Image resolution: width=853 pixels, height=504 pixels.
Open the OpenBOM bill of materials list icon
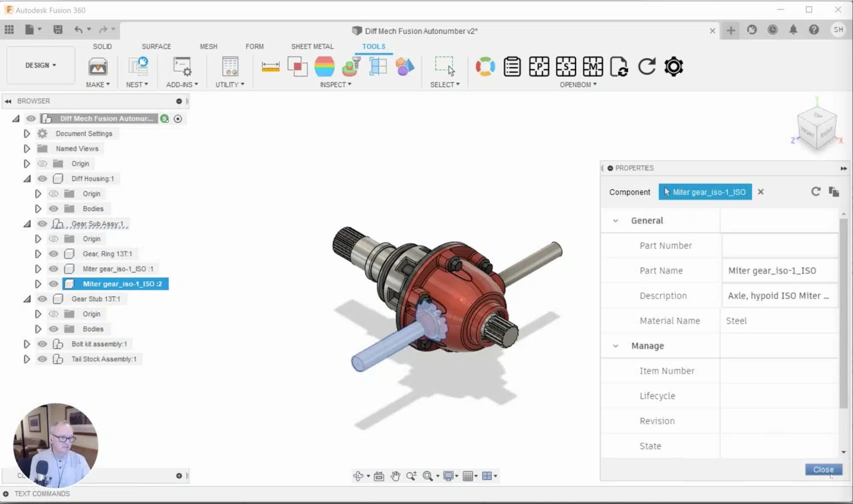pos(512,67)
